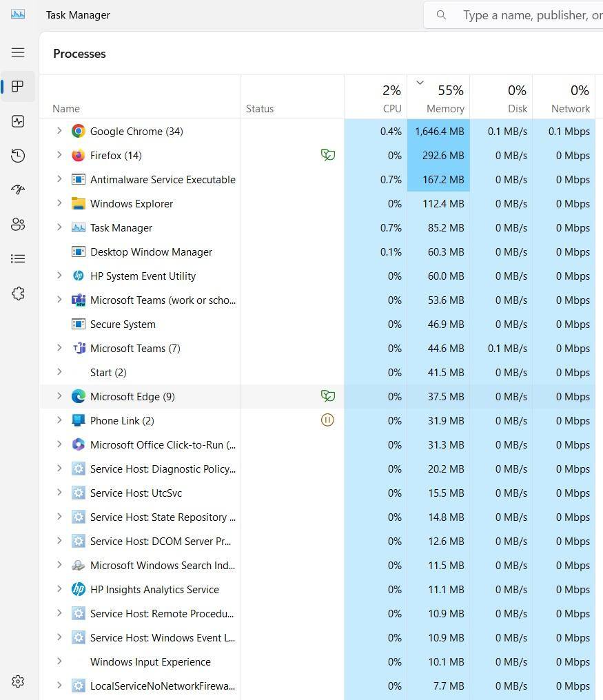Select the Desktop Window Manager process row
Screen dimensions: 603x700
point(151,251)
